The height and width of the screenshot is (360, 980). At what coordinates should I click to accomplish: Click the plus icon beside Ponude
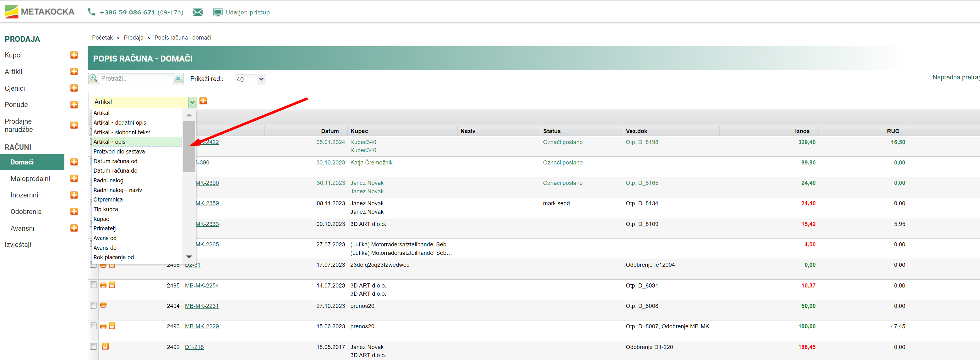(74, 105)
